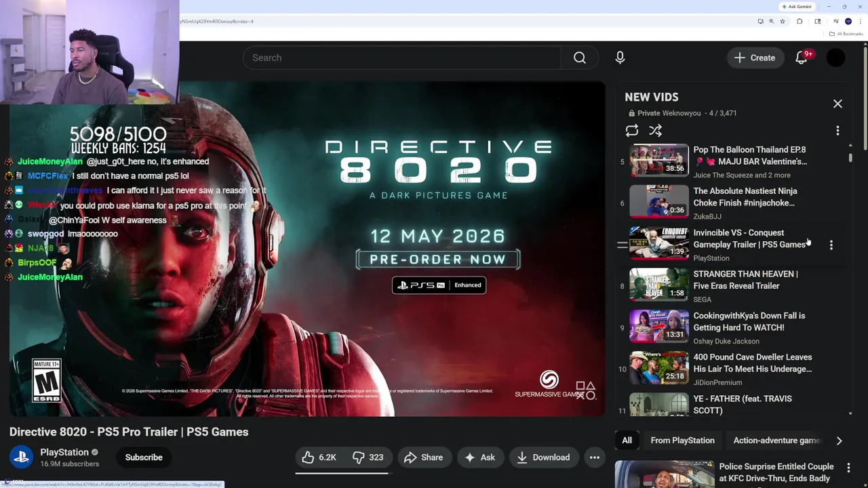Subscribe to PlayStation channel

pyautogui.click(x=144, y=457)
